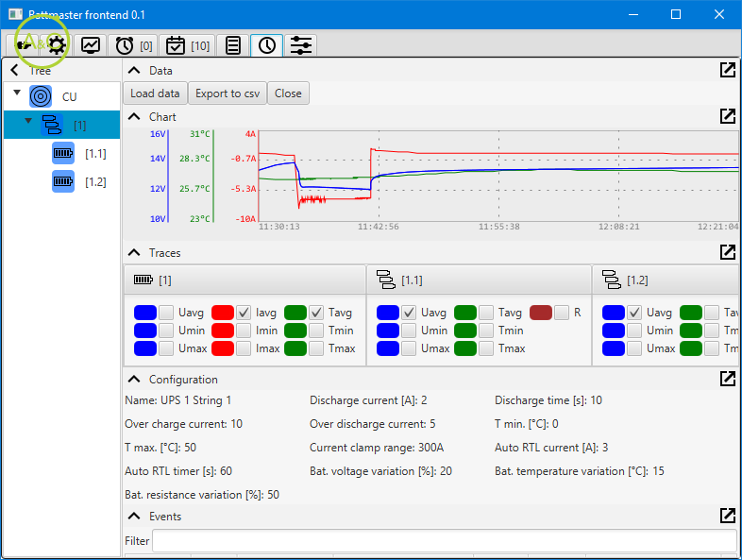Viewport: 742px width, 560px height.
Task: Select the [1.1] tree label
Action: pos(95,154)
